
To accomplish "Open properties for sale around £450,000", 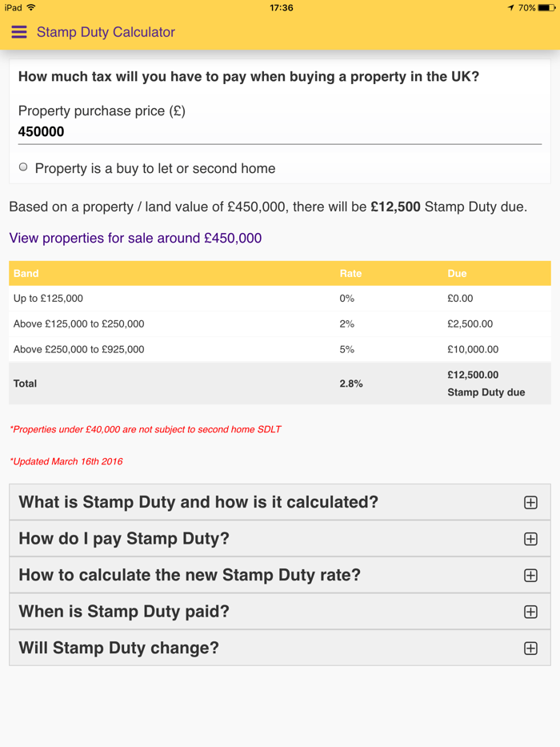I will click(134, 238).
